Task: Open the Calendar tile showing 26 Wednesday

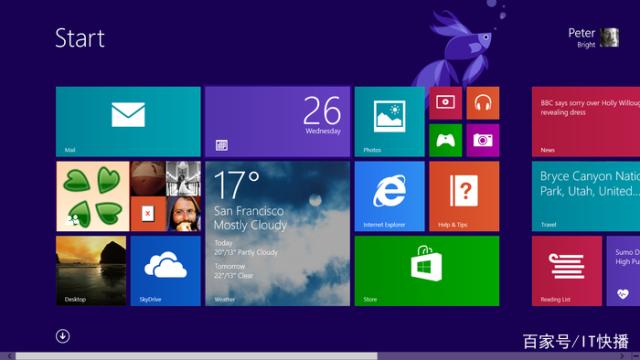Action: pyautogui.click(x=278, y=122)
